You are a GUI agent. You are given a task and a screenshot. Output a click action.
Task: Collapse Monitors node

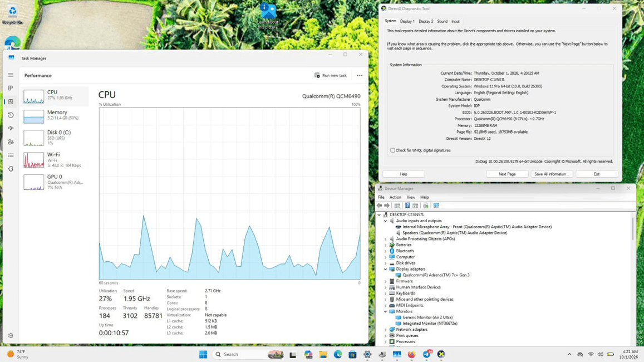point(386,311)
